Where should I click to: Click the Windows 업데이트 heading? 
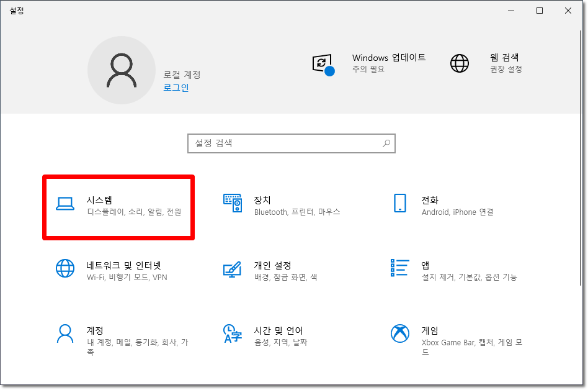(x=389, y=57)
